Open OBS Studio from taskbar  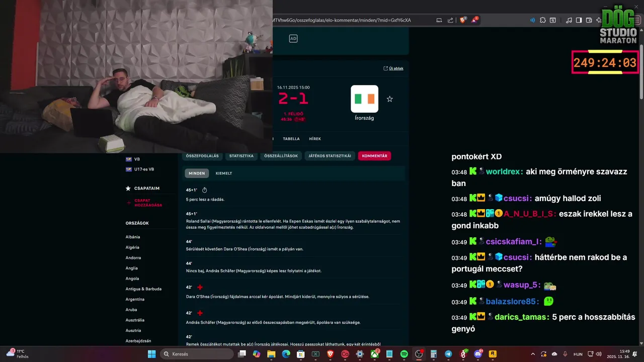point(419,354)
